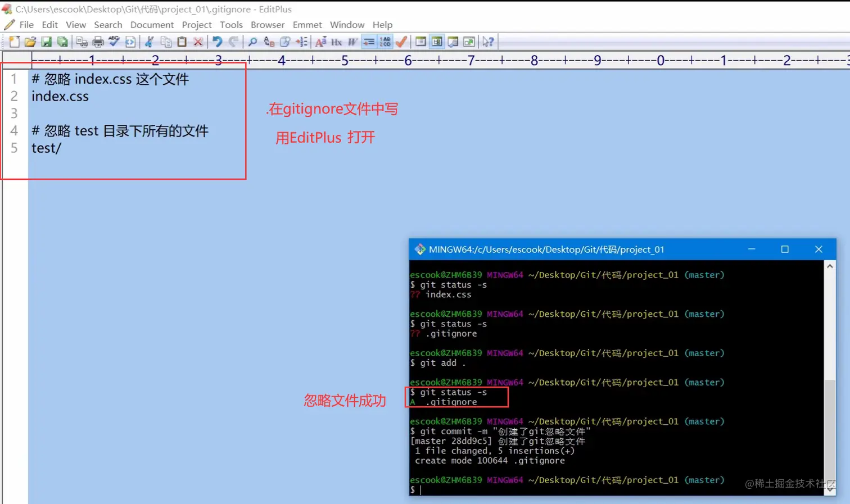The height and width of the screenshot is (504, 850).
Task: Click 'create mode 100644 .gitignore' terminal line
Action: (490, 461)
